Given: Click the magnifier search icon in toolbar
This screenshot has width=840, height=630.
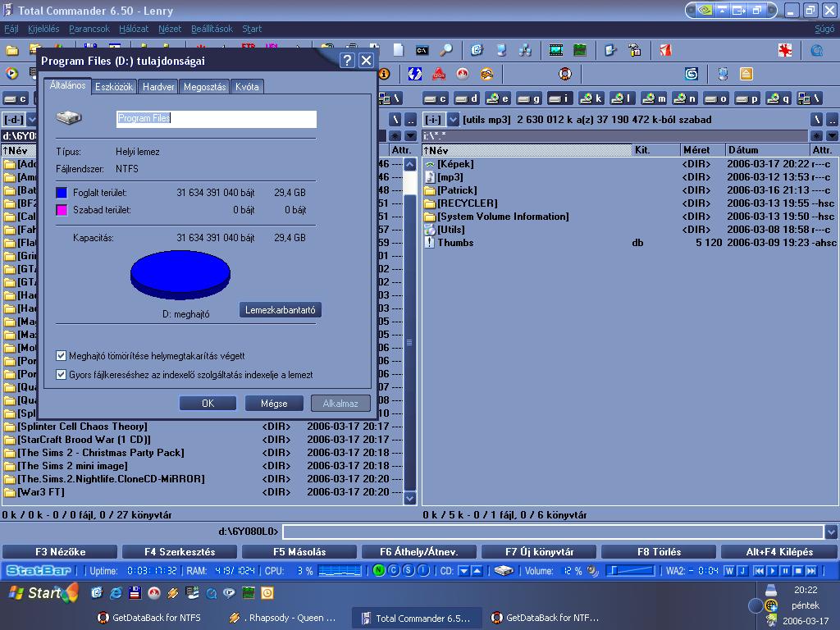Looking at the screenshot, I should 445,50.
